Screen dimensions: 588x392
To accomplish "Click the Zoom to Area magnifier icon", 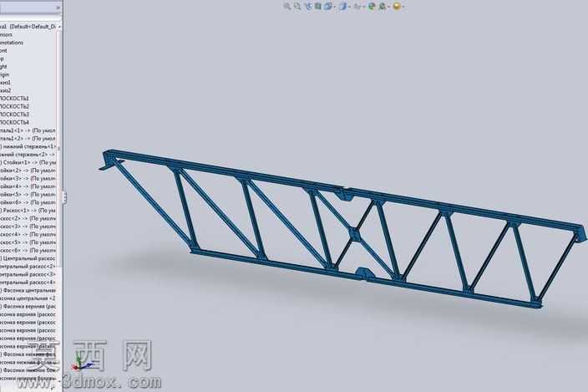I will point(297,6).
